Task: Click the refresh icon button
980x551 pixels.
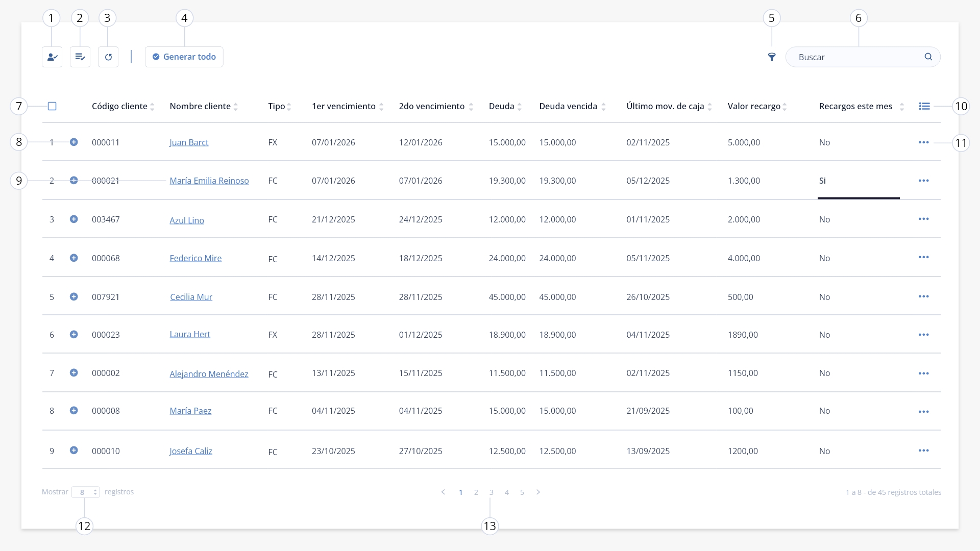Action: point(108,57)
